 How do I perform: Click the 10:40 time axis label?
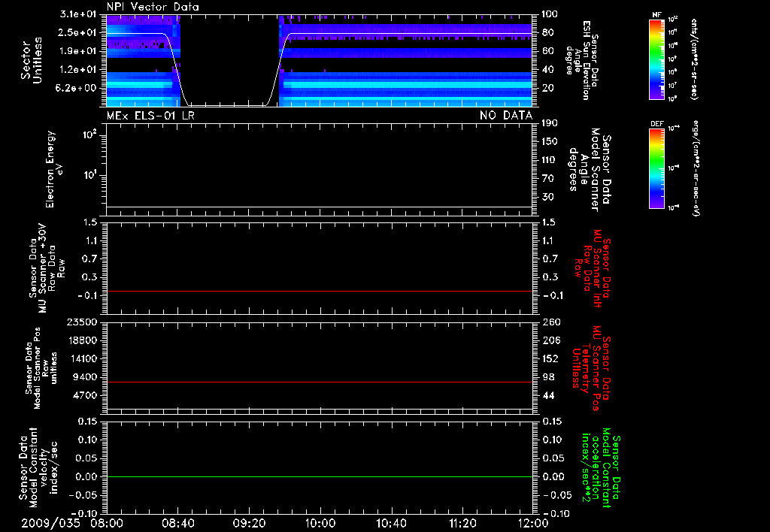391,523
